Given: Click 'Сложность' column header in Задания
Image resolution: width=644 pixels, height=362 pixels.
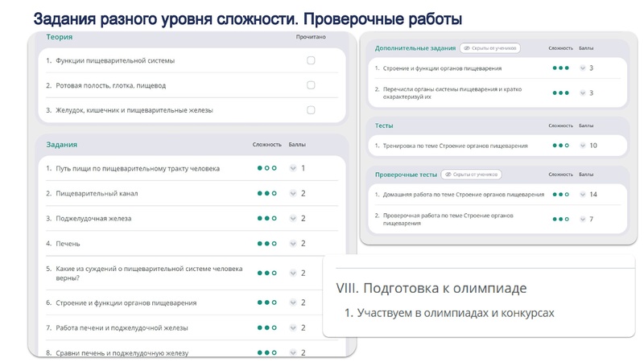Looking at the screenshot, I should coord(267,145).
